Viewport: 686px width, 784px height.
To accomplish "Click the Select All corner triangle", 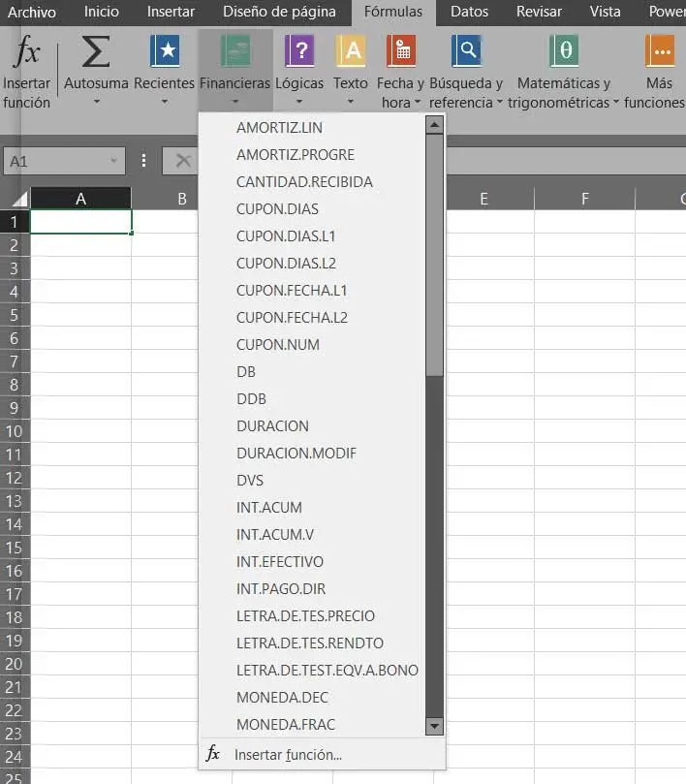I will pos(19,200).
